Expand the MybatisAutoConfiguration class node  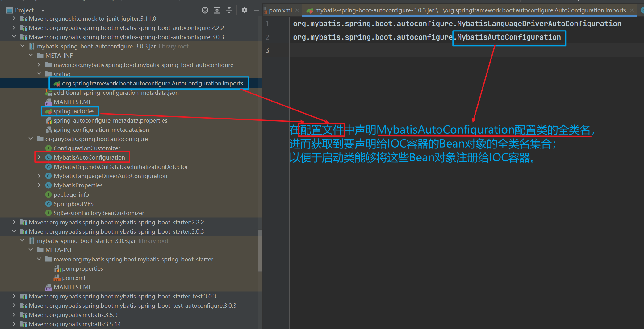point(39,157)
